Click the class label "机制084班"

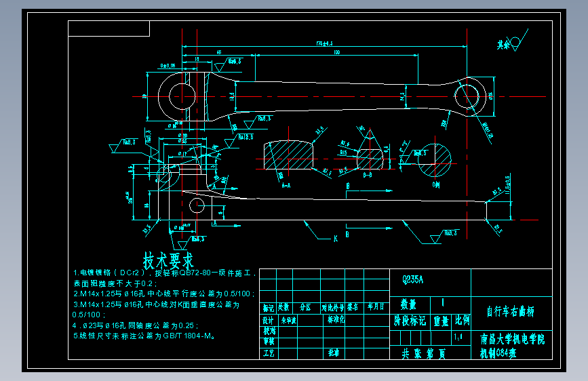click(x=498, y=353)
